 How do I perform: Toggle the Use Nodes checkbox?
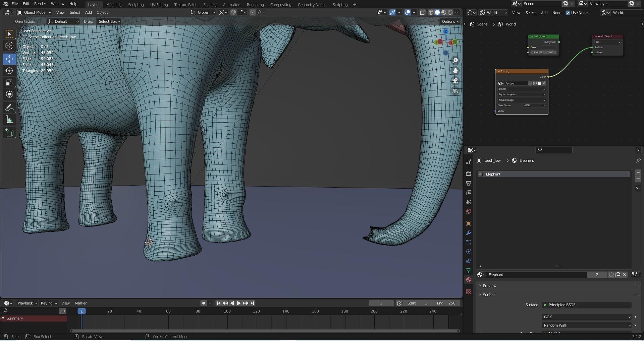568,13
